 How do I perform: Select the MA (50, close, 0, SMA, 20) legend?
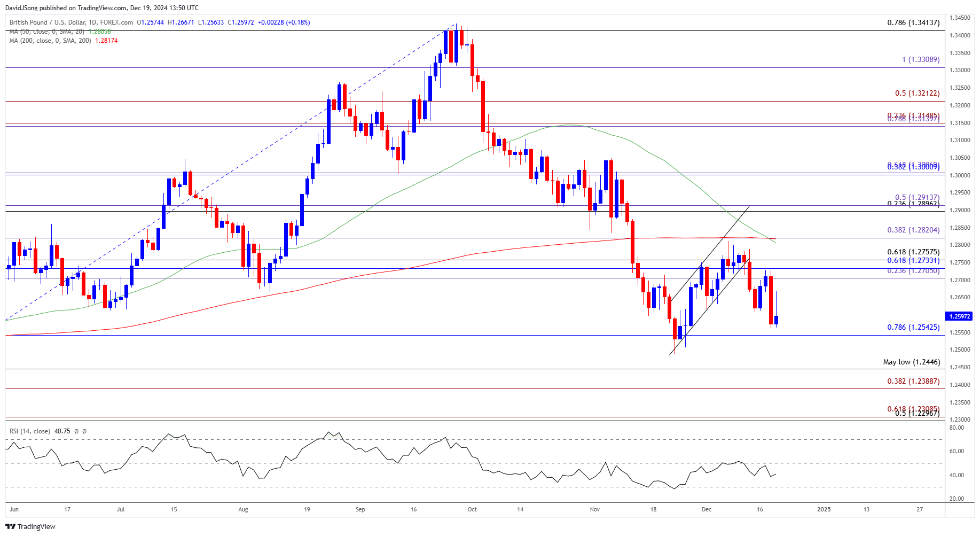point(47,32)
